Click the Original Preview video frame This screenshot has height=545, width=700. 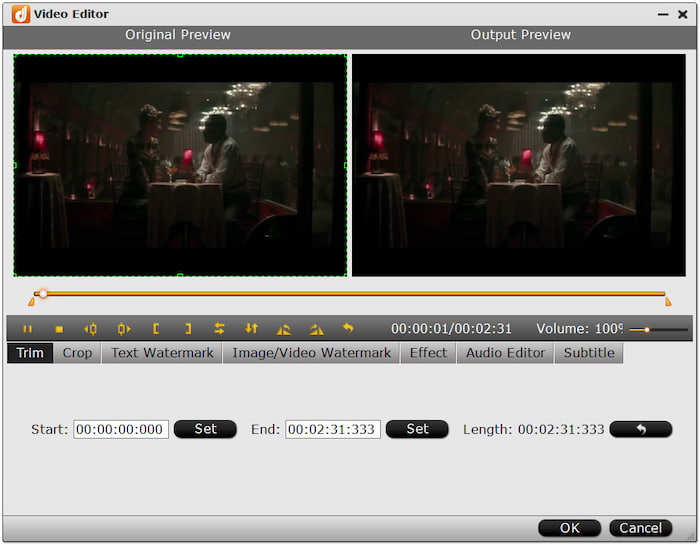coord(180,165)
